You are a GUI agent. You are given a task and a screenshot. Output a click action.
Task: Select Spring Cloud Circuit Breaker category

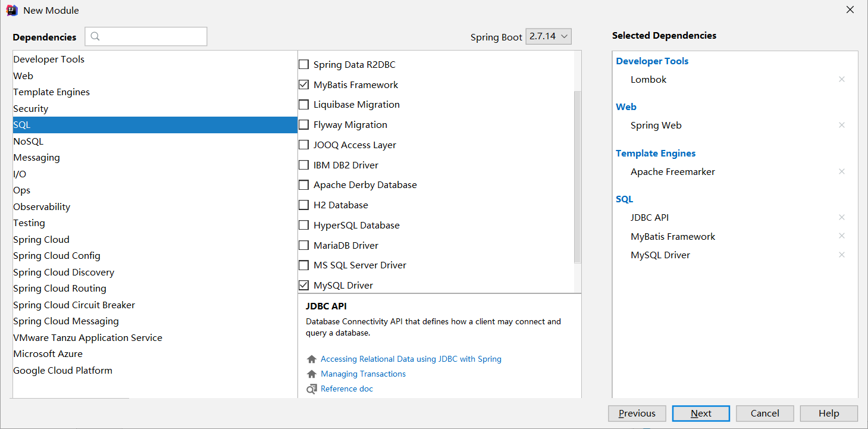point(155,305)
